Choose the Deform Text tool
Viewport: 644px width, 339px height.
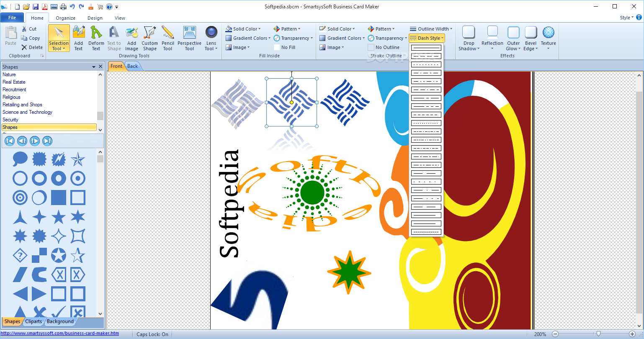coord(96,38)
